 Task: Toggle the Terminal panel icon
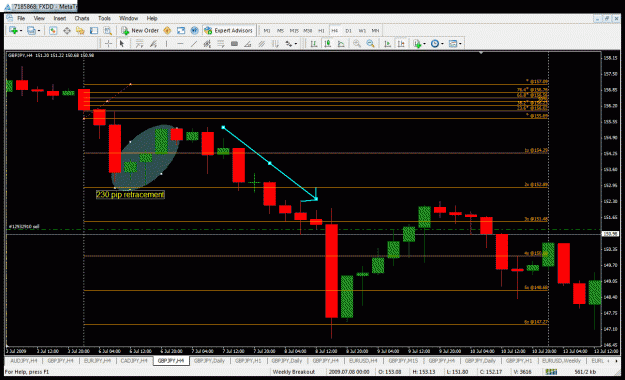94,30
